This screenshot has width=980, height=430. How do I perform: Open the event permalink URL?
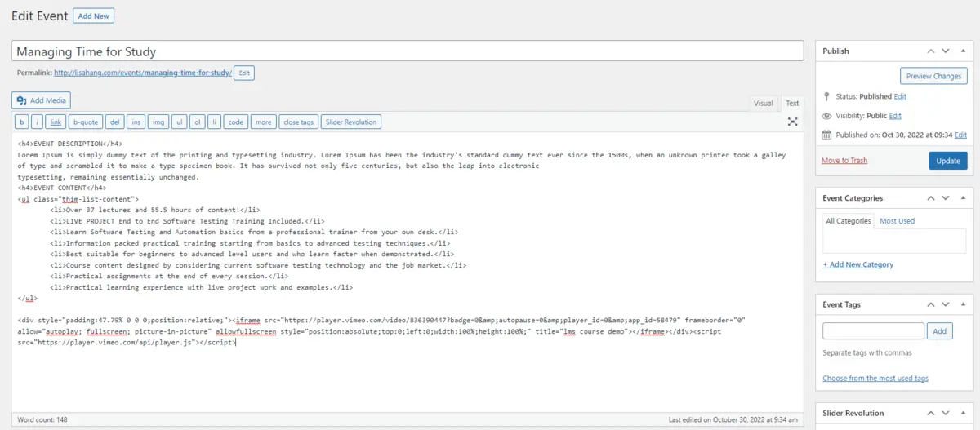(143, 73)
